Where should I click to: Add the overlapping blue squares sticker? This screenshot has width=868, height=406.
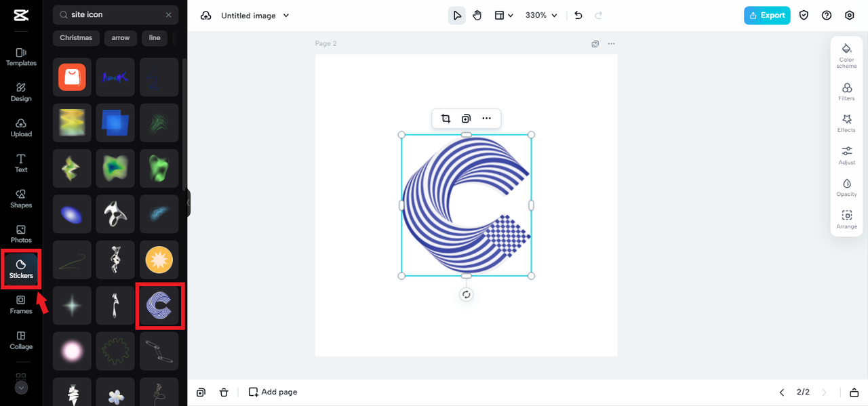[x=115, y=123]
